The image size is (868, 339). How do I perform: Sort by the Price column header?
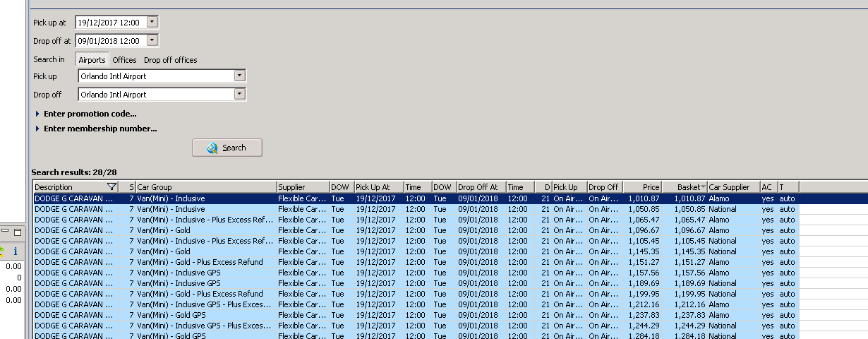(x=642, y=187)
